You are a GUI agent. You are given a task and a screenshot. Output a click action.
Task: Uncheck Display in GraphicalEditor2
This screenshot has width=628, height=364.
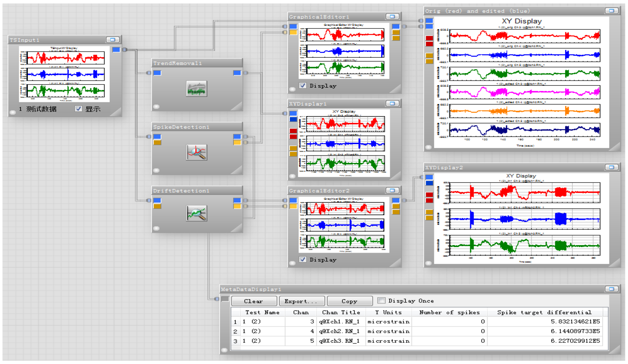point(303,259)
